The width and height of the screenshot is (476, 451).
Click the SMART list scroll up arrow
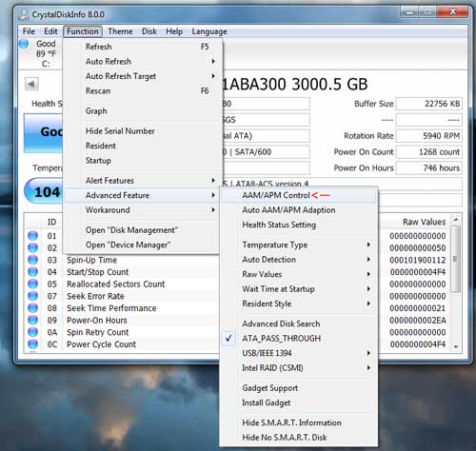click(456, 219)
